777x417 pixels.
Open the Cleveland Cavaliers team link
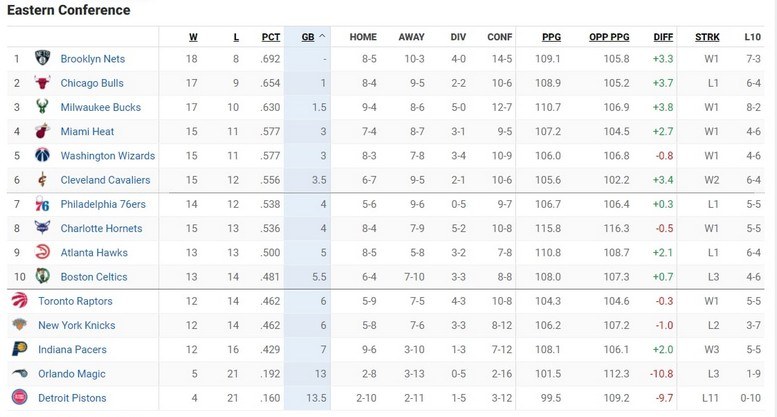point(105,180)
